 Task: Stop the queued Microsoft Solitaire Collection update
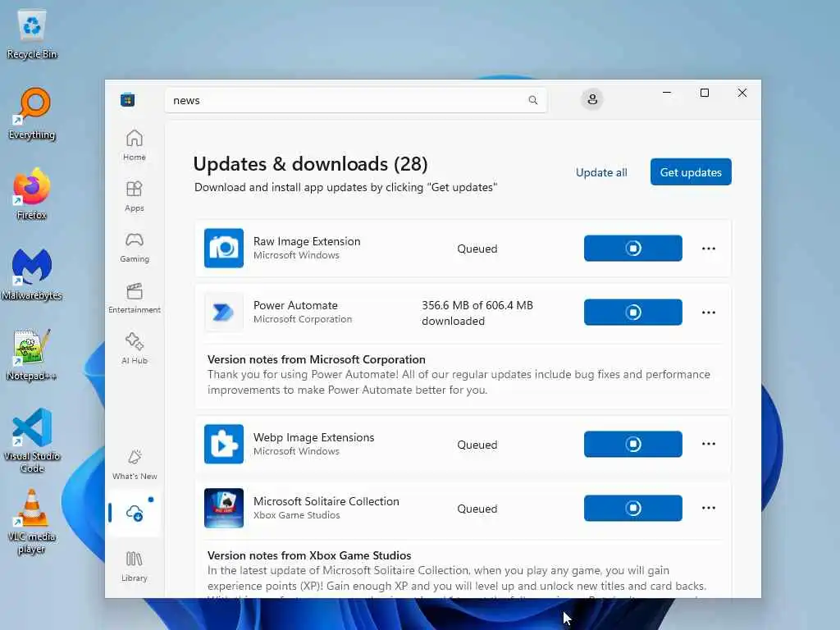632,508
